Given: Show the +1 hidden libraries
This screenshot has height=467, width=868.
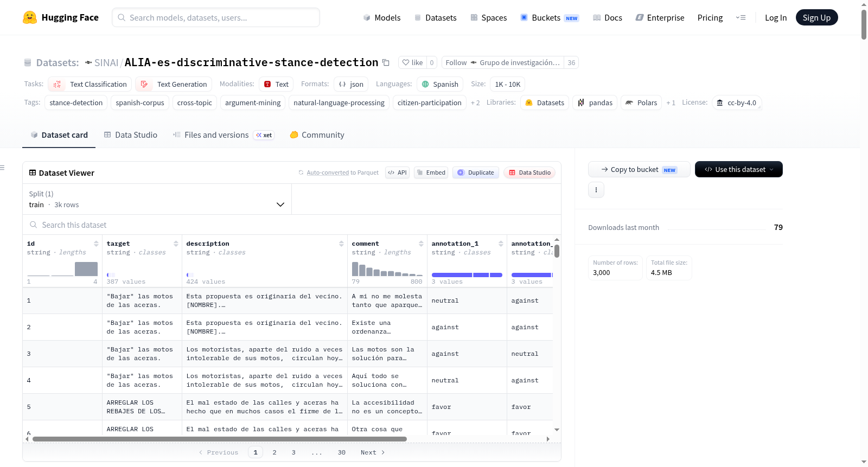Looking at the screenshot, I should pos(671,103).
